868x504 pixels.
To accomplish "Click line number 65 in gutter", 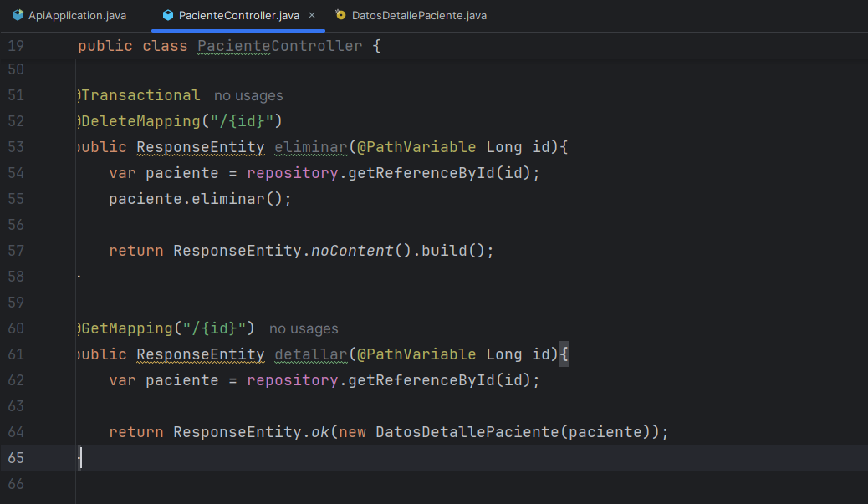I will click(16, 458).
